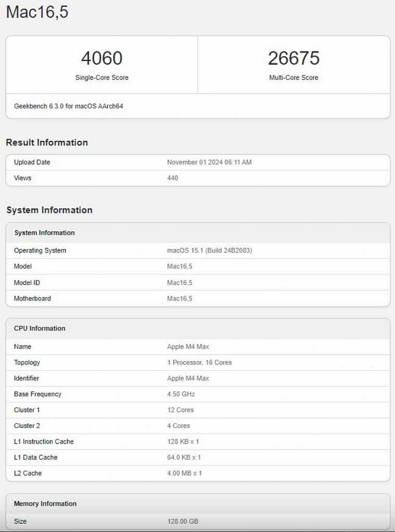395x532 pixels.
Task: Select the 12 Cores value
Action: [x=180, y=410]
